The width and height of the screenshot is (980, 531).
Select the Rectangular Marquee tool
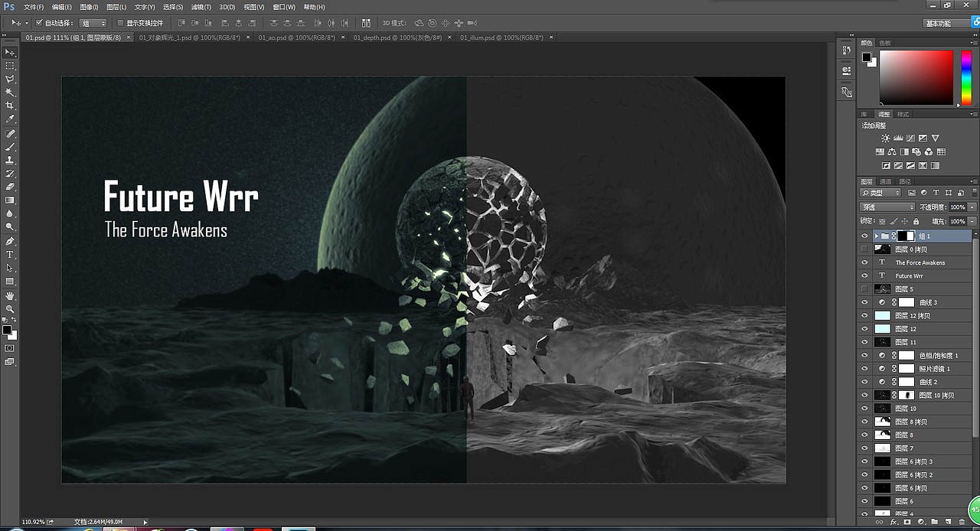(10, 66)
